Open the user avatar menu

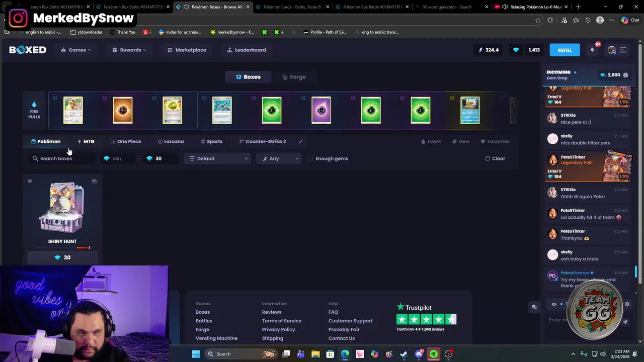tap(612, 50)
